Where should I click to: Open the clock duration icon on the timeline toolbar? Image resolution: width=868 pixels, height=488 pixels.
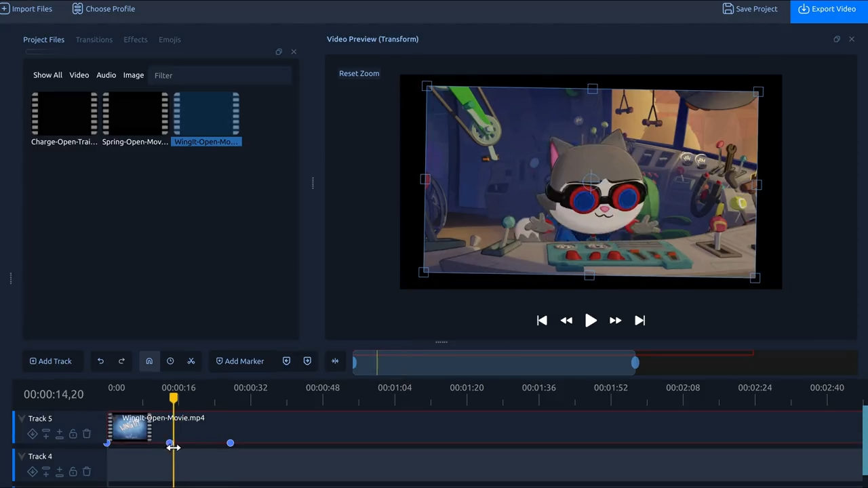click(x=170, y=361)
